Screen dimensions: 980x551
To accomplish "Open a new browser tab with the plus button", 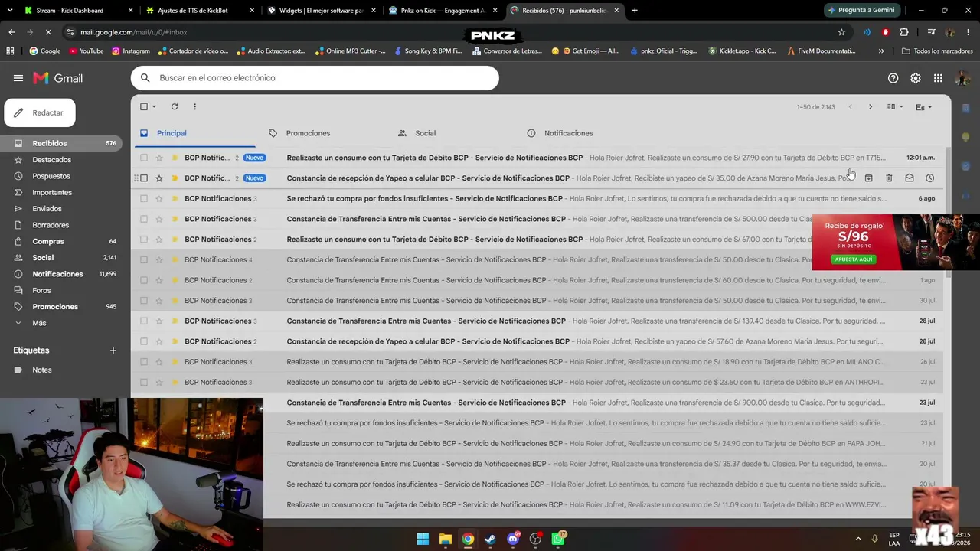I will [x=635, y=11].
